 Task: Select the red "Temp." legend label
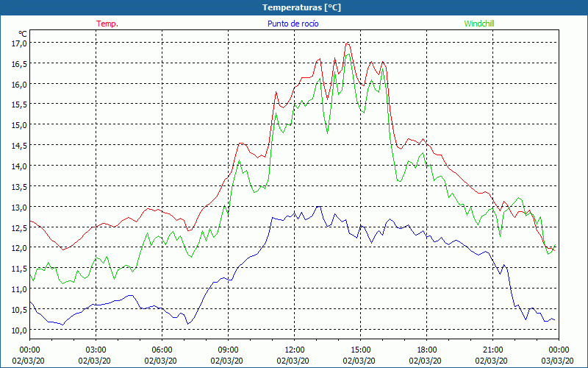click(107, 24)
